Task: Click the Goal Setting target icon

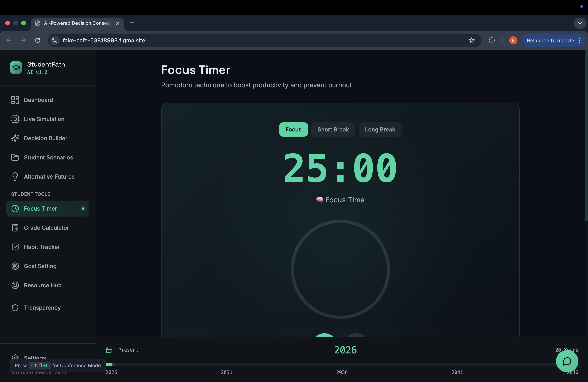Action: tap(15, 266)
